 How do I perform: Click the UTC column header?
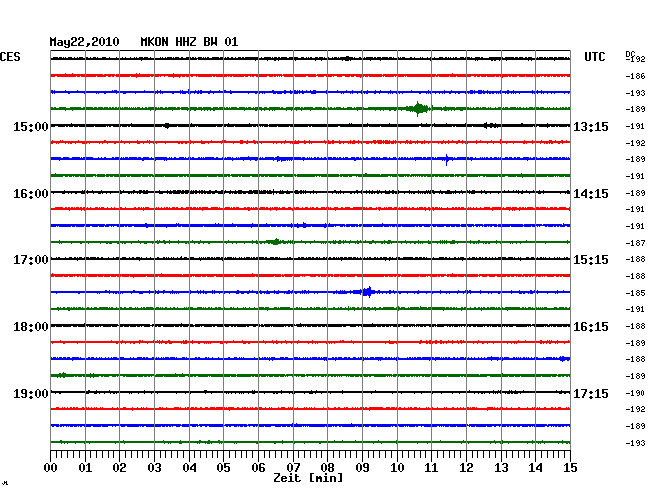click(594, 57)
